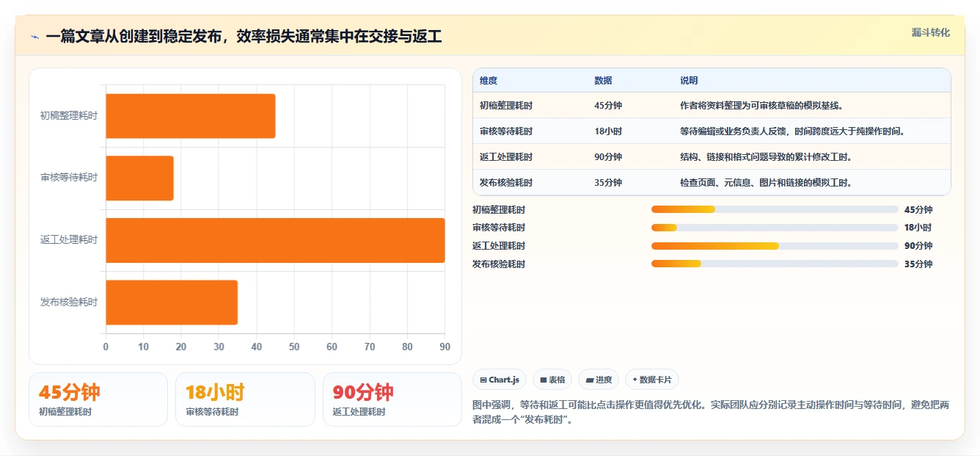The height and width of the screenshot is (456, 980).
Task: Click the 90 tick on the x-axis
Action: pos(445,347)
